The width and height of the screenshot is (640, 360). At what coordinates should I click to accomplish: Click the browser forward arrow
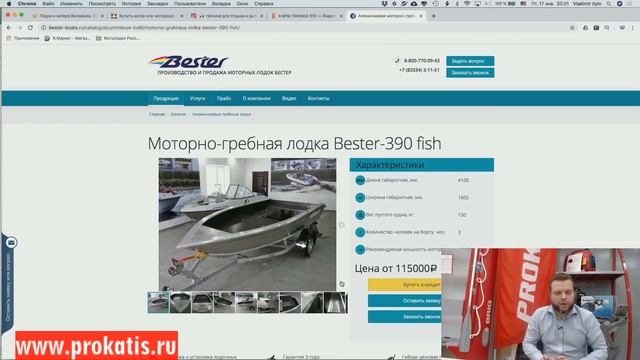[20, 28]
